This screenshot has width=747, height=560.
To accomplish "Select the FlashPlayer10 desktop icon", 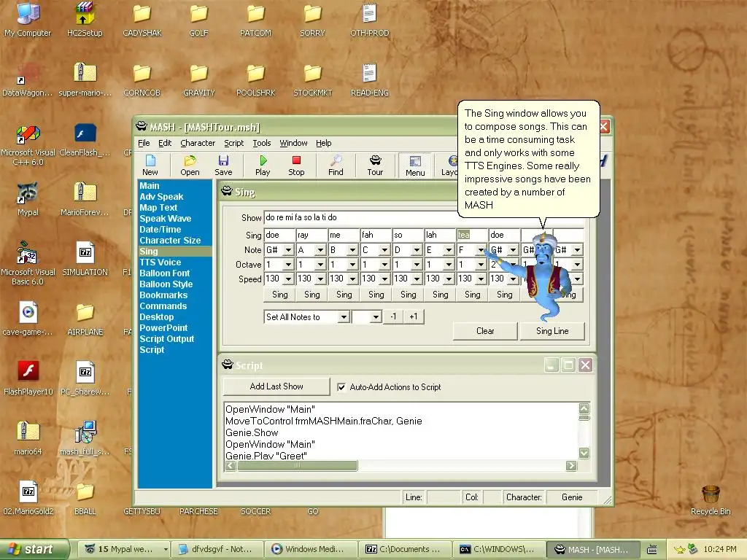I will 28,378.
